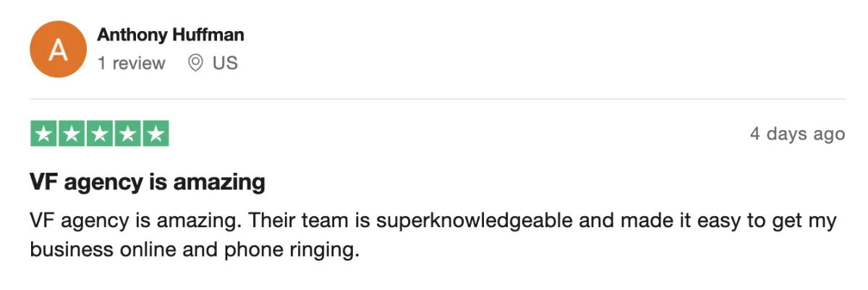The image size is (868, 290).
Task: Click the 'US' country label
Action: [x=225, y=64]
